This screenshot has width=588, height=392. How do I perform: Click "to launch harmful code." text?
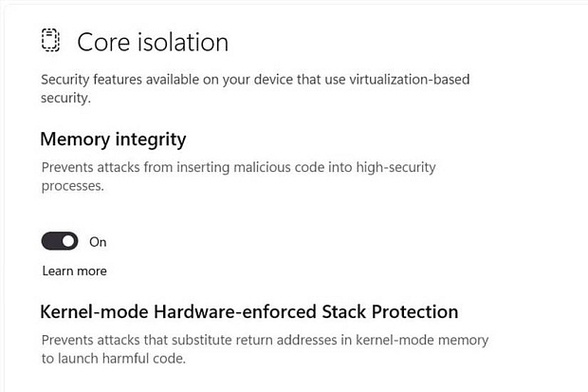click(114, 359)
